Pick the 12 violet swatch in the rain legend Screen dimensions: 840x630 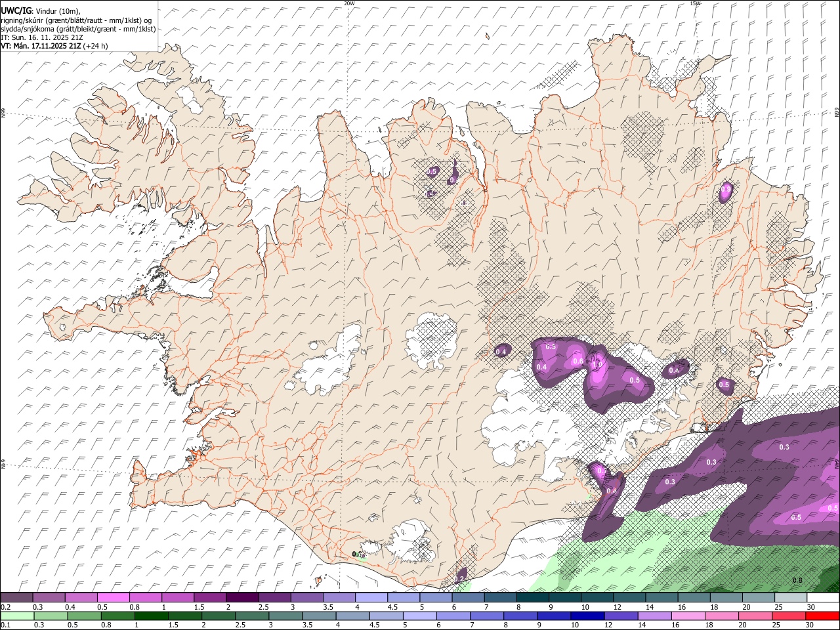point(621,616)
